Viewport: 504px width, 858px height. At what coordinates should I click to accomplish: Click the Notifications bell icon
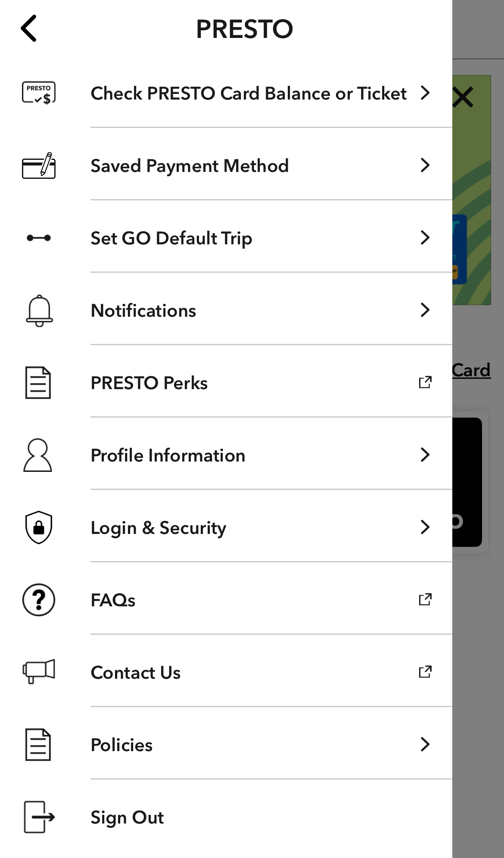pyautogui.click(x=39, y=311)
